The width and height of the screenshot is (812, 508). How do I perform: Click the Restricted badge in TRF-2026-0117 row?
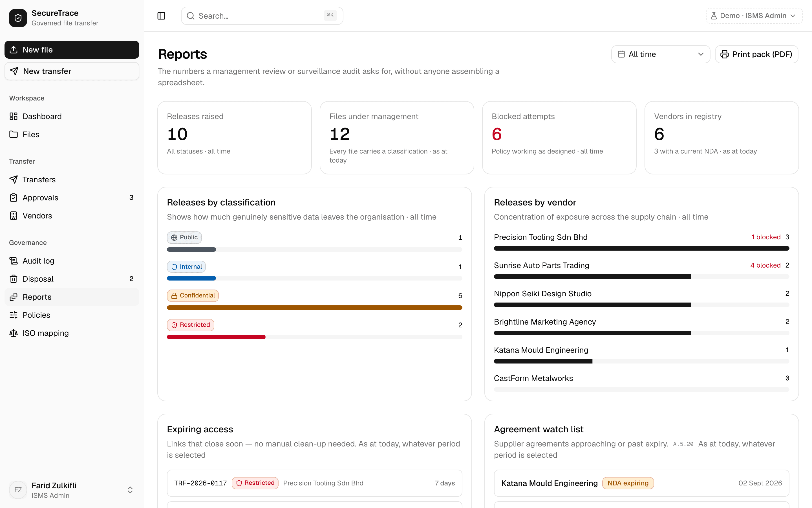[x=255, y=483]
